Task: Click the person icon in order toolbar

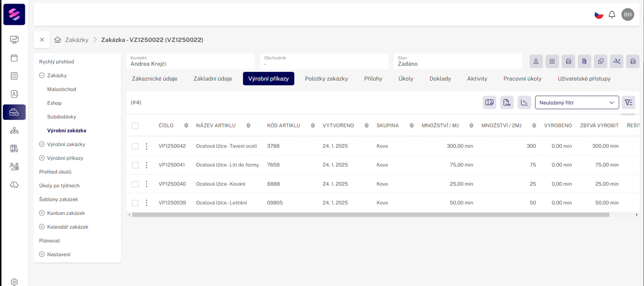Action: pyautogui.click(x=536, y=61)
